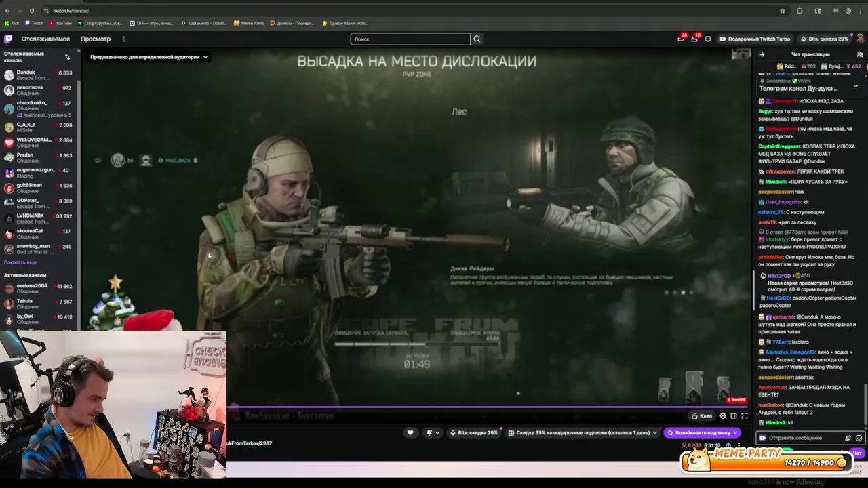Open the Отслеживаемое tab
Image resolution: width=868 pixels, height=488 pixels.
click(45, 39)
